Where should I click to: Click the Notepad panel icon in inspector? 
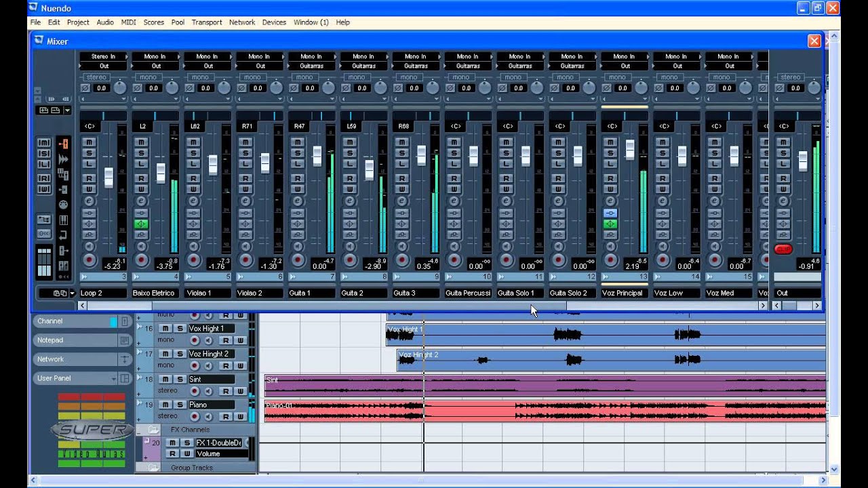tap(125, 340)
